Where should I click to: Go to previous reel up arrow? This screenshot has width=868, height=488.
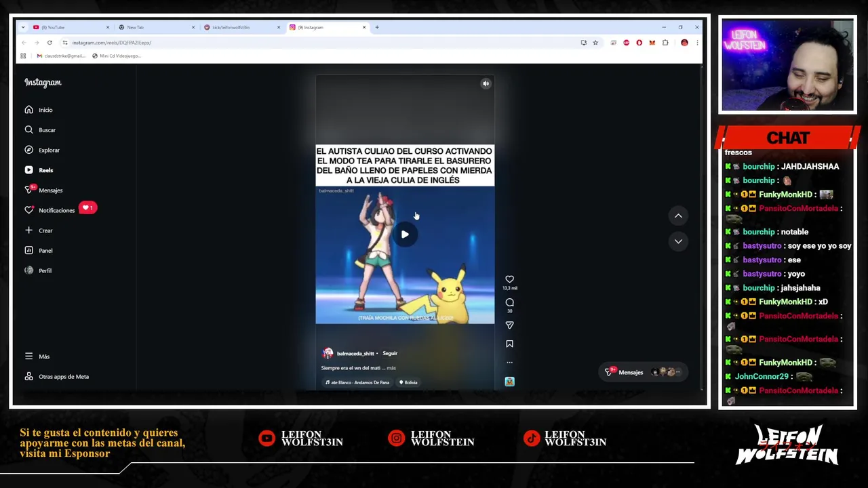(x=678, y=216)
